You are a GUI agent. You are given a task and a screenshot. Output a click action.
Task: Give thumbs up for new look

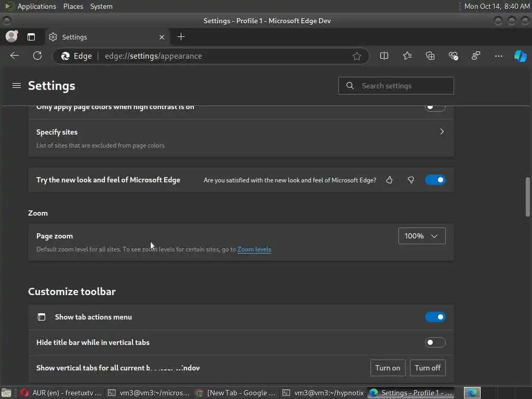(x=389, y=180)
